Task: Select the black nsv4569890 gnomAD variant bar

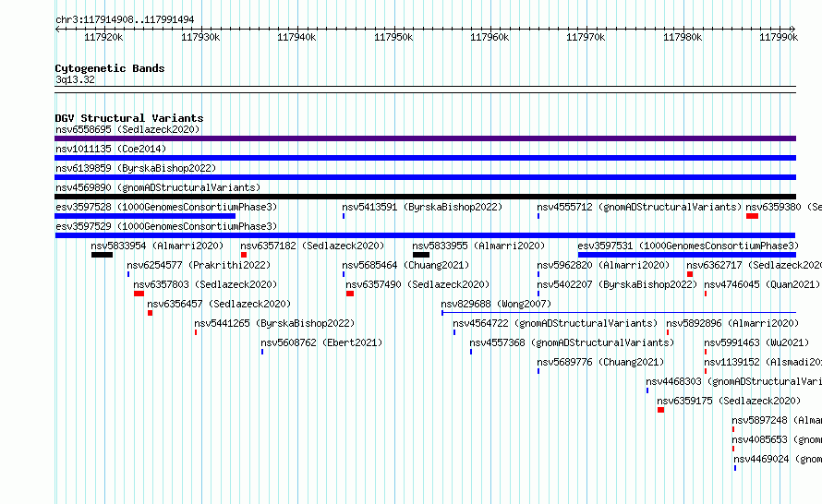Action: tap(425, 197)
